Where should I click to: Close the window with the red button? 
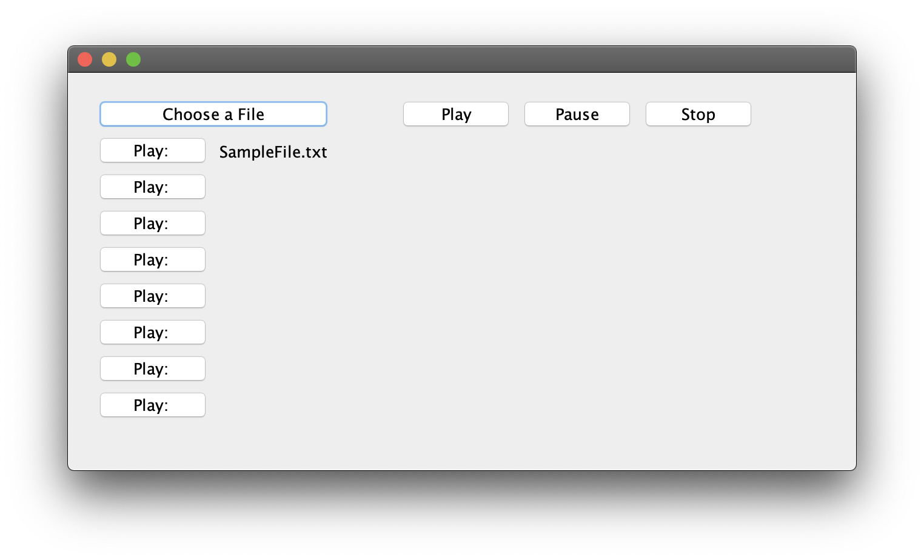85,59
